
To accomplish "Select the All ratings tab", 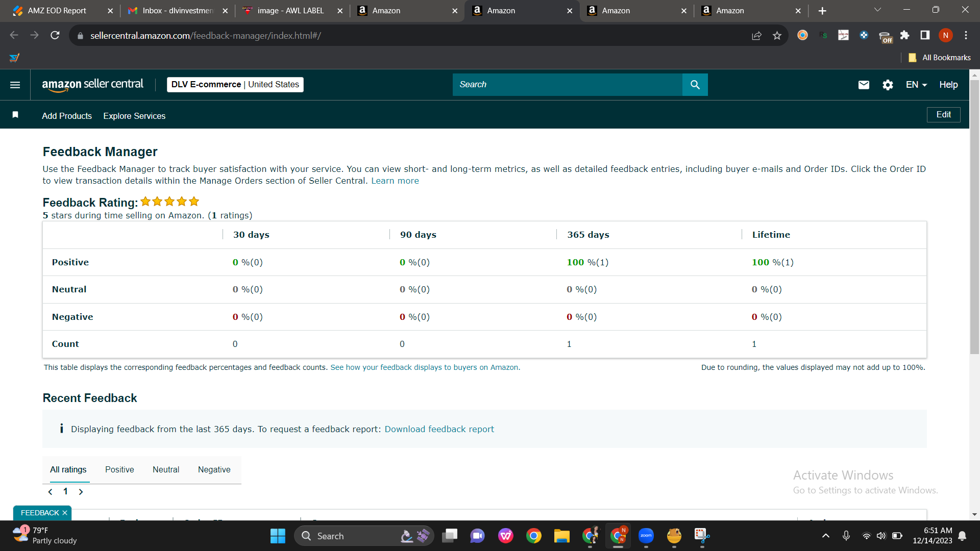I will coord(68,469).
